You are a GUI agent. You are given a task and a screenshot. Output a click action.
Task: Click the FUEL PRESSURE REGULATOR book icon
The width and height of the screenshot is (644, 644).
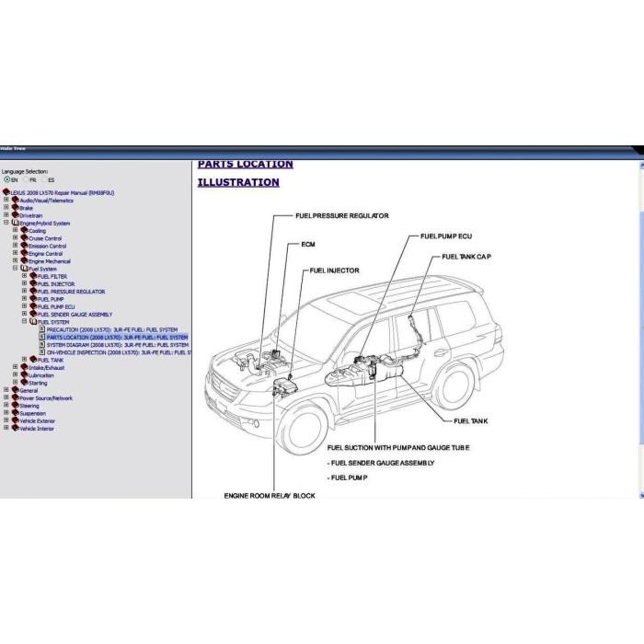(x=33, y=292)
